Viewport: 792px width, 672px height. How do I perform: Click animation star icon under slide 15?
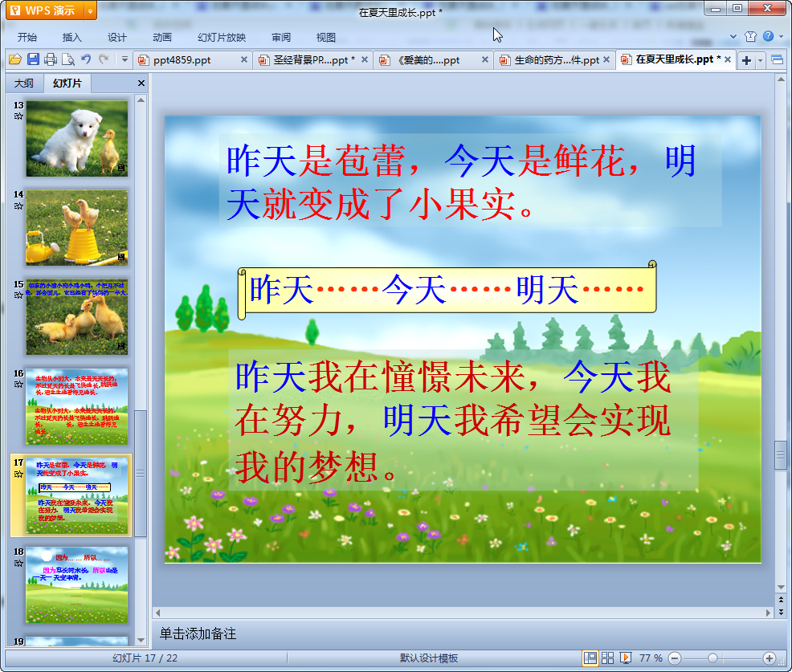click(18, 295)
